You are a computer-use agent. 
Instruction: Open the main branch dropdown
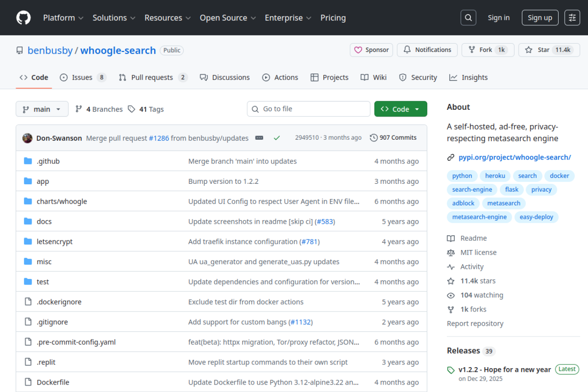42,109
